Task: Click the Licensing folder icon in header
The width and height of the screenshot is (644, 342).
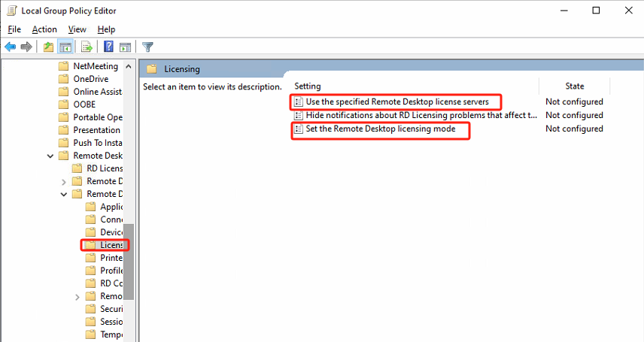Action: pyautogui.click(x=152, y=69)
